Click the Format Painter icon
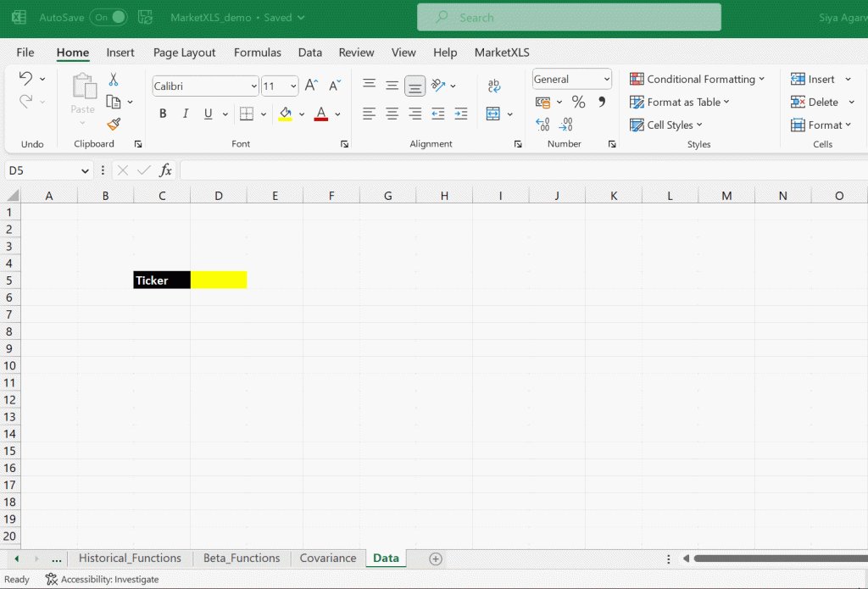Viewport: 868px width, 589px height. pos(114,125)
